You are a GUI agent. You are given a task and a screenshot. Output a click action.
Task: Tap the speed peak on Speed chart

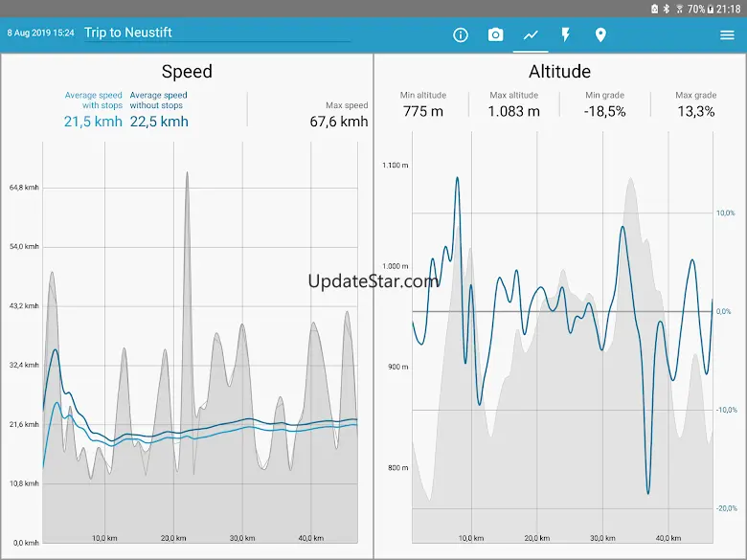pos(187,174)
